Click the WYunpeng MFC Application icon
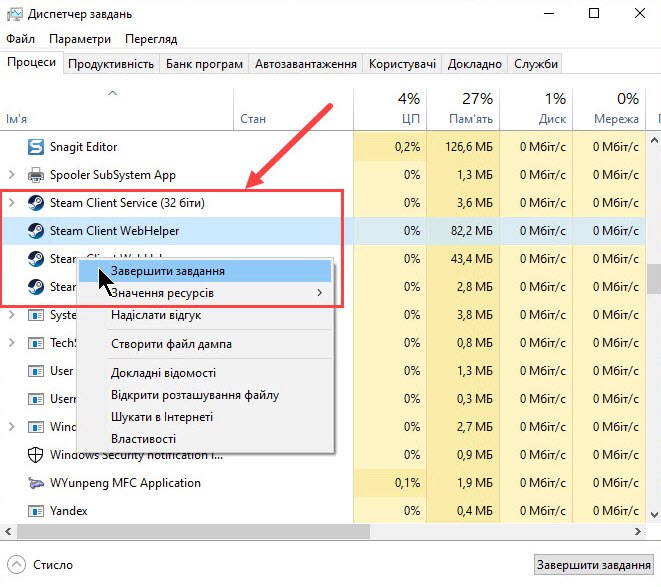661x587 pixels. pyautogui.click(x=36, y=483)
